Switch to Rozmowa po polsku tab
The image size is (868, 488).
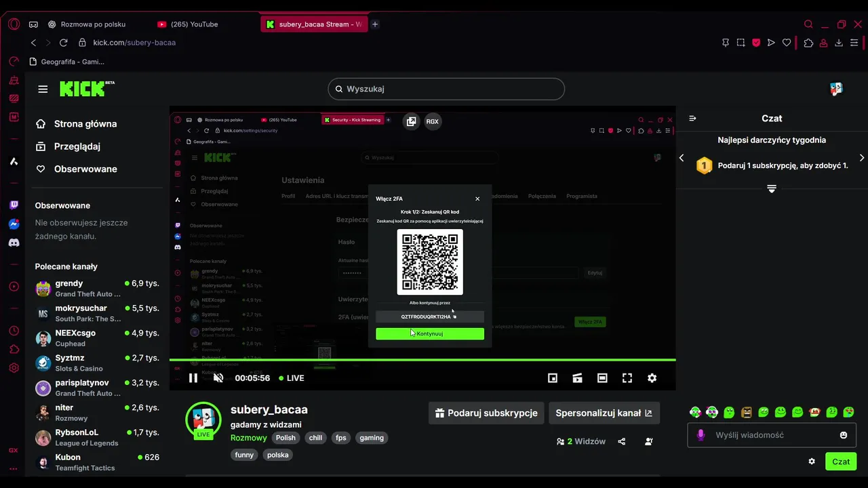click(x=93, y=24)
